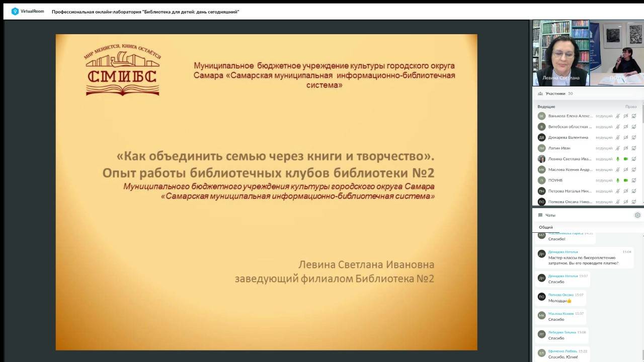Click screen share icon for Маслова Ксения
This screenshot has height=362, width=644.
click(634, 169)
